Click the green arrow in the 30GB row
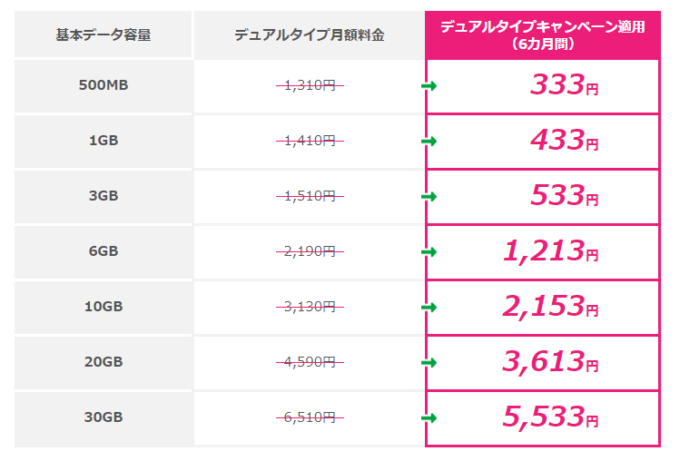The image size is (680, 461). 429,418
